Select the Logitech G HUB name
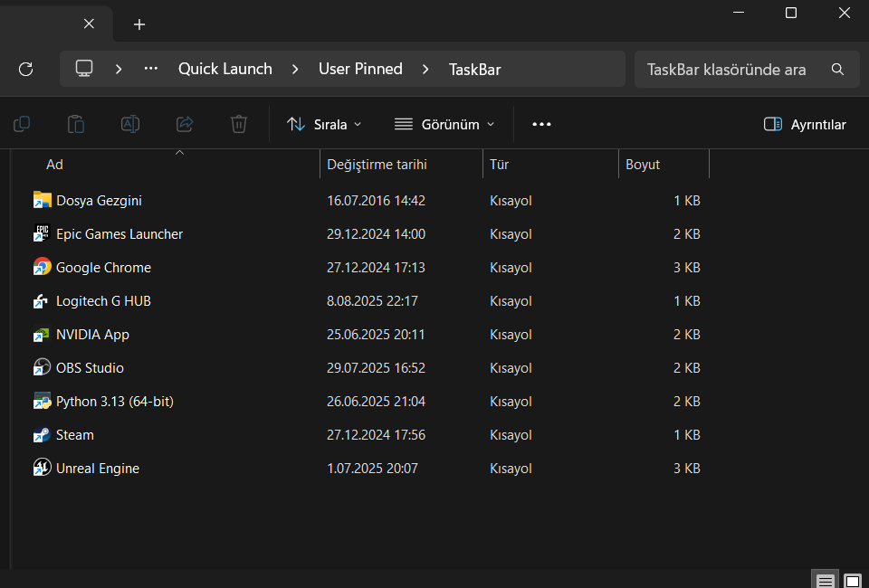Screen dimensions: 869x588 (x=103, y=300)
